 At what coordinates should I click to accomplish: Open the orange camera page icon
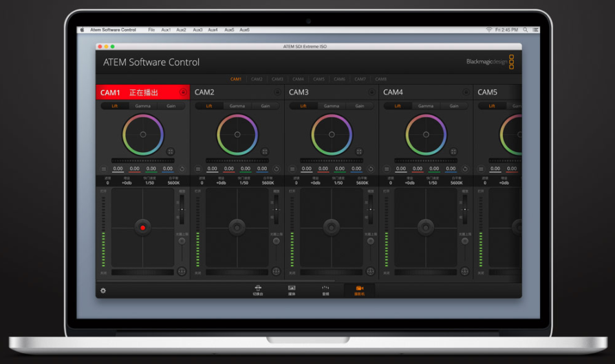359,290
